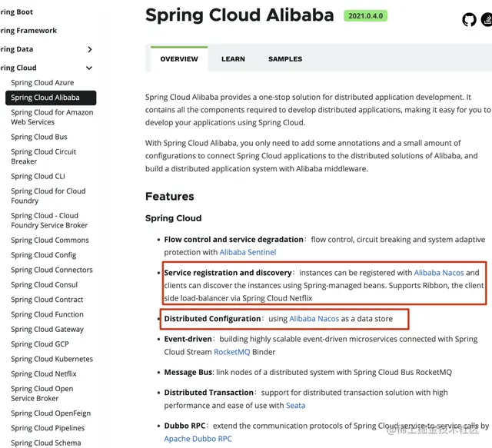The height and width of the screenshot is (448, 492).
Task: Open the Stack Overflow icon beside GitHub
Action: point(487,19)
